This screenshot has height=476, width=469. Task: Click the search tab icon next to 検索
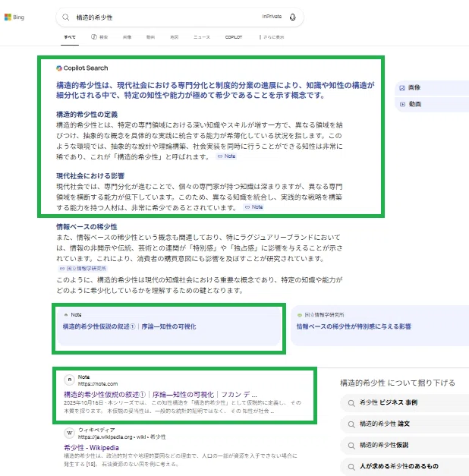pyautogui.click(x=94, y=37)
